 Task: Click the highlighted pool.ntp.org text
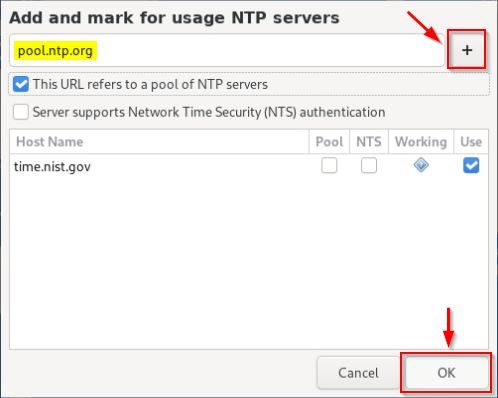pyautogui.click(x=55, y=51)
